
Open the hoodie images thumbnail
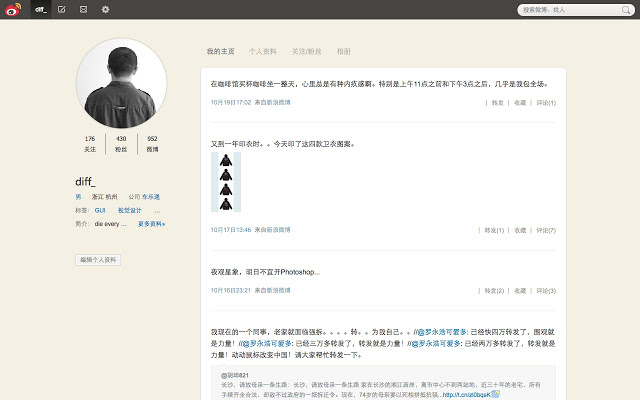point(226,182)
